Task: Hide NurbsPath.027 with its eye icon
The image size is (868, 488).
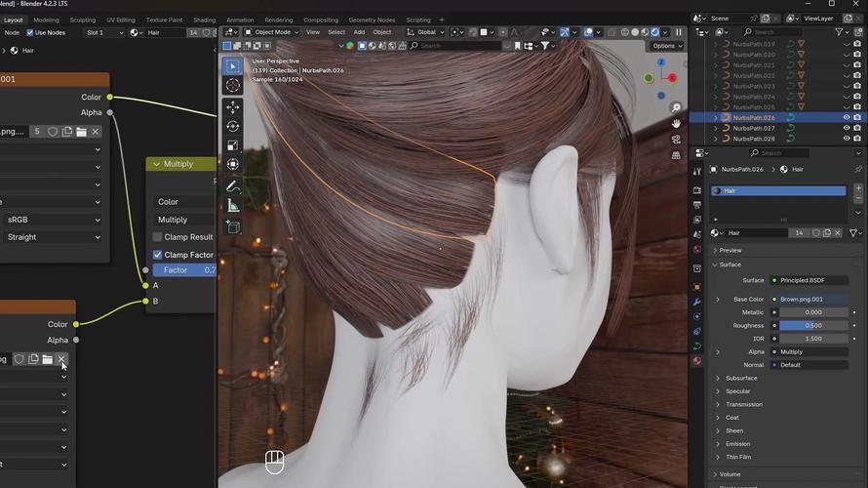Action: tap(847, 128)
